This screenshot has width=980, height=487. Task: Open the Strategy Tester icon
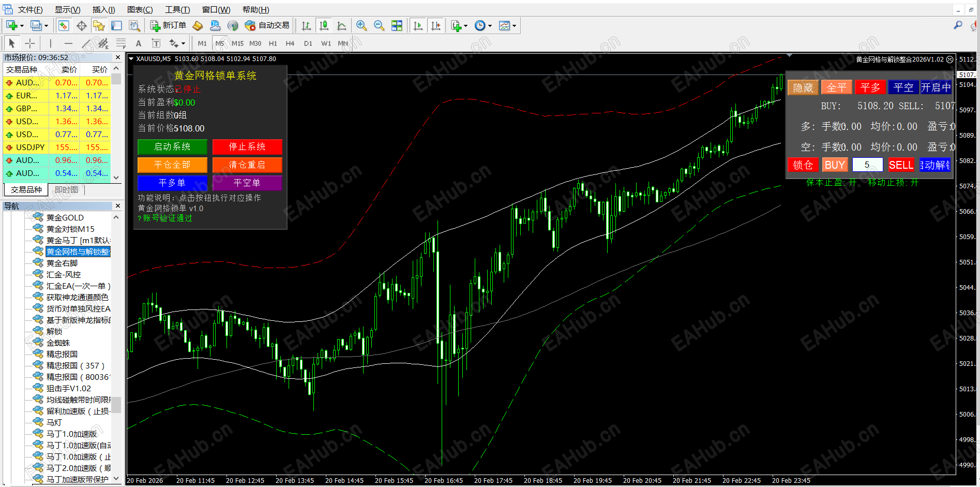pos(134,25)
